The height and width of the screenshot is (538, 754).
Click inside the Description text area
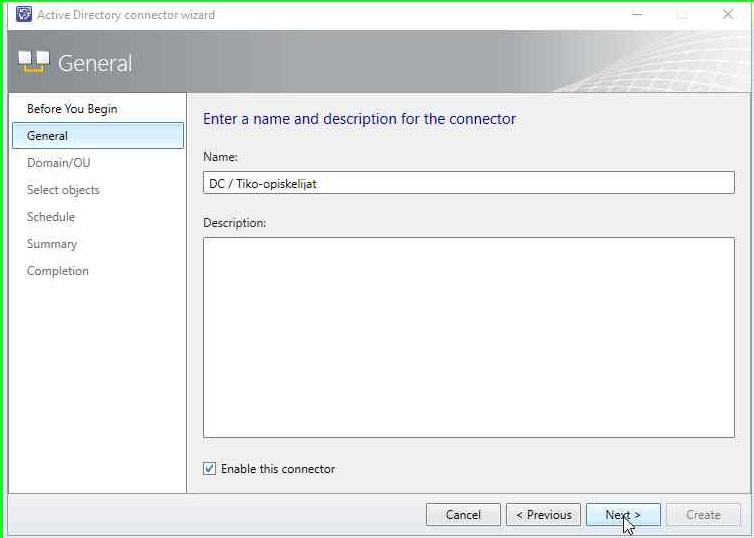click(469, 337)
